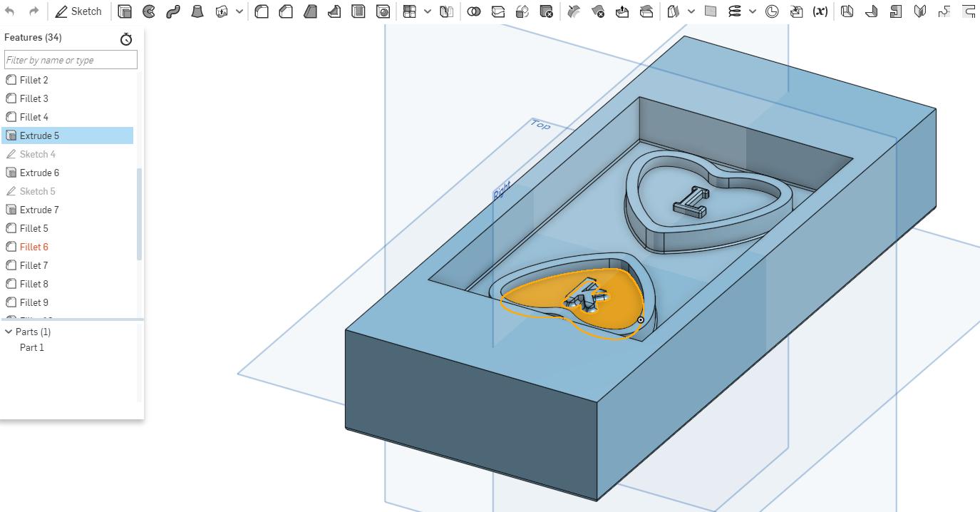Collapse the Parts (1) section
This screenshot has width=980, height=512.
click(9, 332)
